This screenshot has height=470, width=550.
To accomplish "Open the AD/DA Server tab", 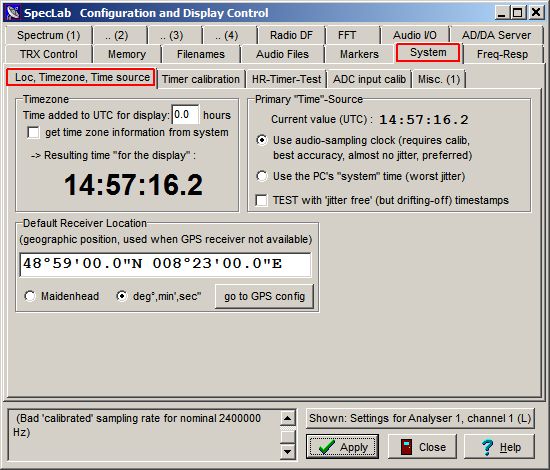I will pyautogui.click(x=496, y=35).
